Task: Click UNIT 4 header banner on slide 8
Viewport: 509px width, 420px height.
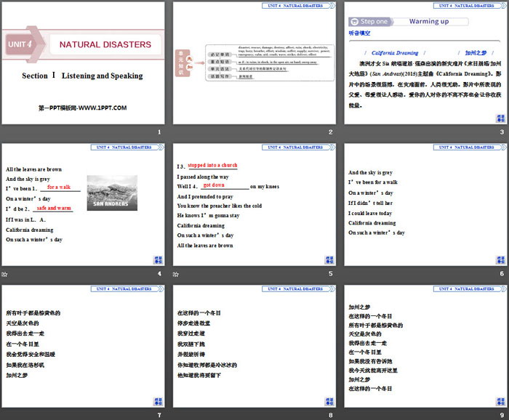Action: 298,288
